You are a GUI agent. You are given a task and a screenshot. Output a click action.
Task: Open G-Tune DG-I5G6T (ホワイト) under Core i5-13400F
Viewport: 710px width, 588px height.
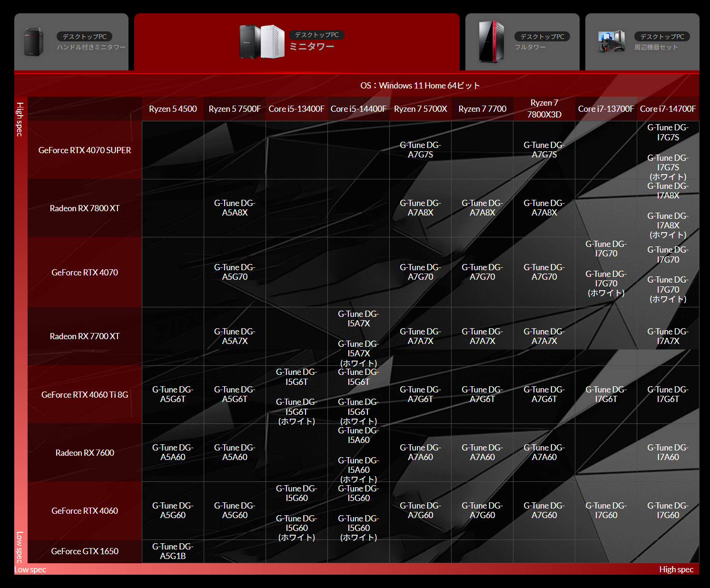click(x=297, y=412)
